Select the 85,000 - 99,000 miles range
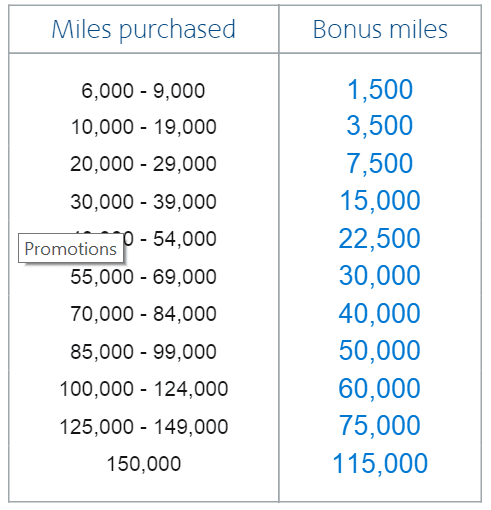This screenshot has width=491, height=510. [144, 352]
